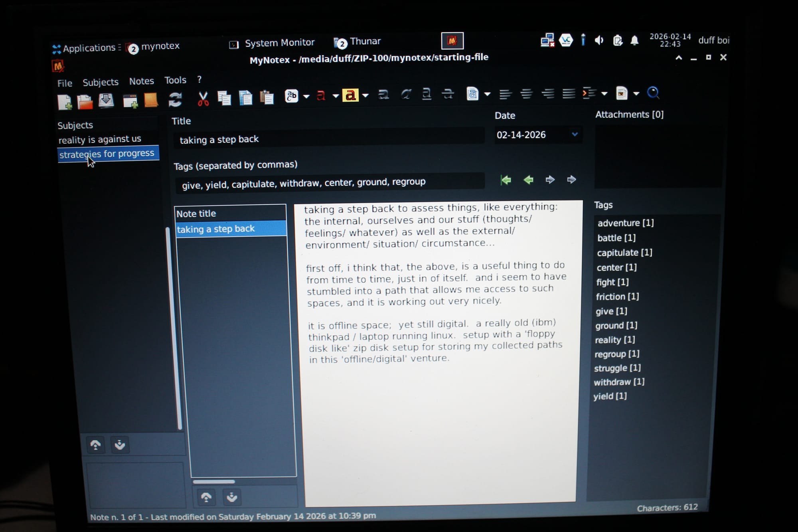
Task: Toggle bold text formatting icon
Action: (x=383, y=95)
